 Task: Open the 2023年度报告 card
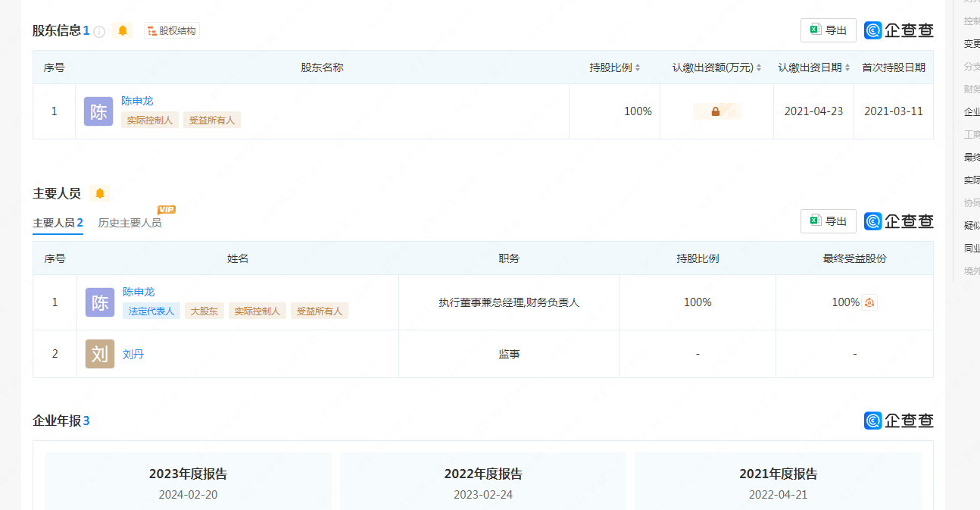pyautogui.click(x=188, y=481)
